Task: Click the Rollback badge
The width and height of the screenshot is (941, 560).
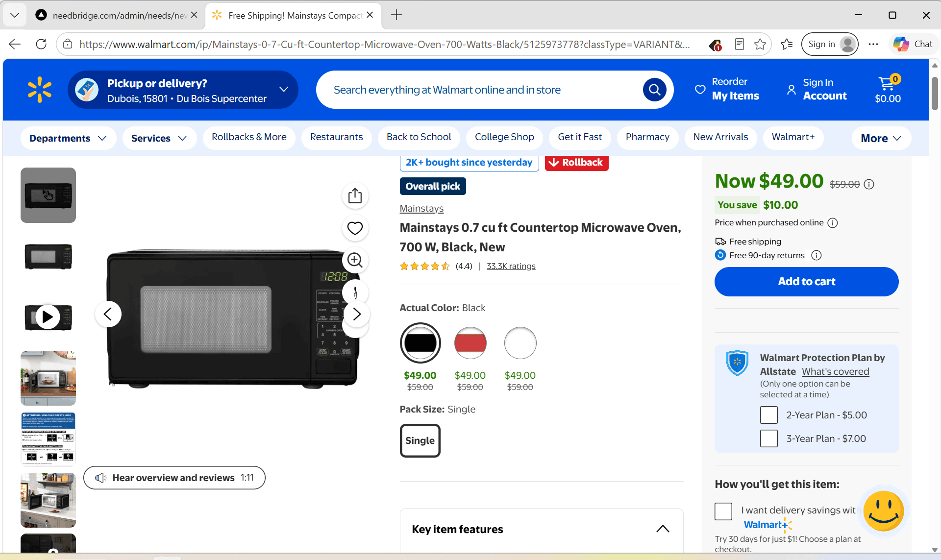Action: point(576,163)
